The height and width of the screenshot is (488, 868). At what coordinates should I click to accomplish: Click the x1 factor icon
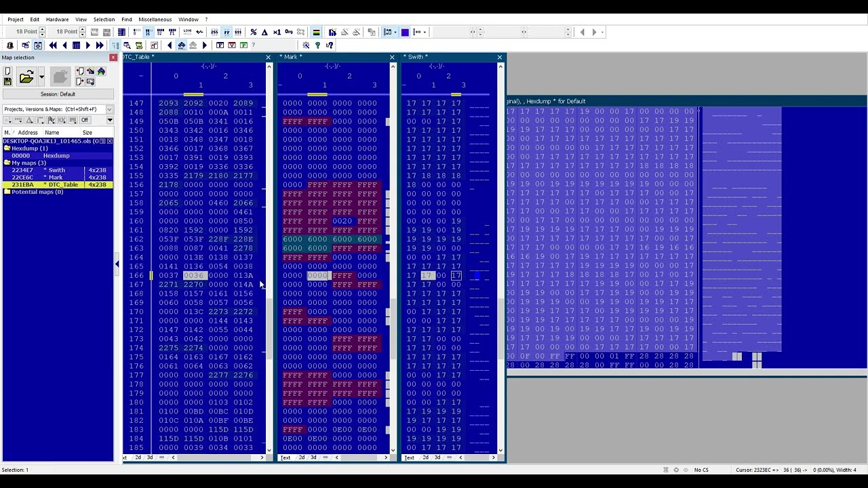click(277, 32)
